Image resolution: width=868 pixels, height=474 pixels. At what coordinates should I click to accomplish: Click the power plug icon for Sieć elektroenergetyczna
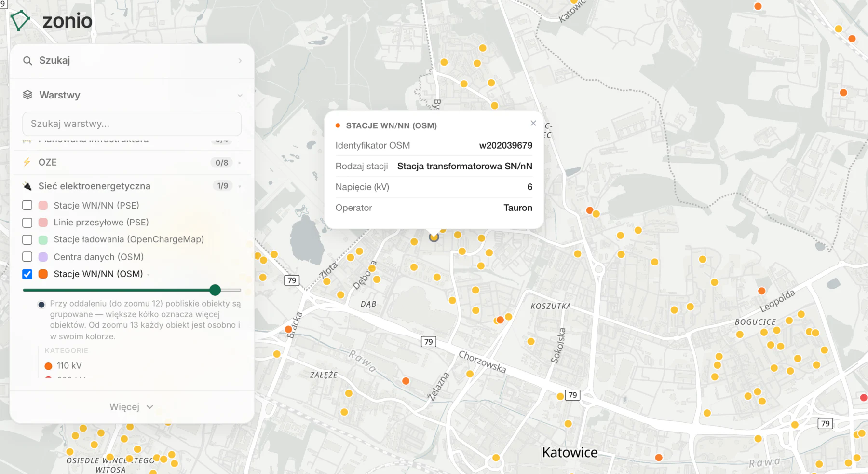point(27,186)
